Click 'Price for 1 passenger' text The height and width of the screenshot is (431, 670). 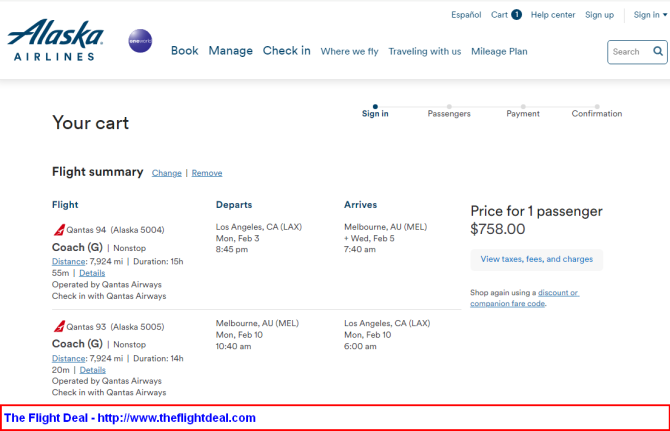(x=536, y=211)
